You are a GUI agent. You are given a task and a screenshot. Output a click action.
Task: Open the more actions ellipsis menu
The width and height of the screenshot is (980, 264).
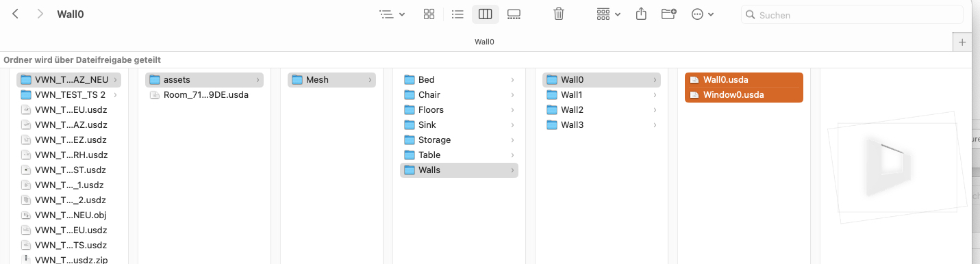[703, 14]
